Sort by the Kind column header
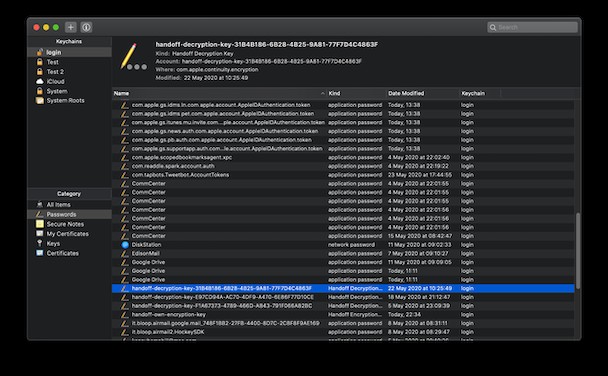This screenshot has height=376, width=608. pyautogui.click(x=356, y=93)
